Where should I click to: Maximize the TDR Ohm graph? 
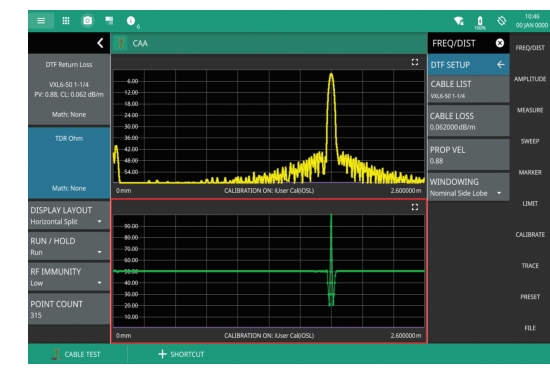pyautogui.click(x=415, y=207)
